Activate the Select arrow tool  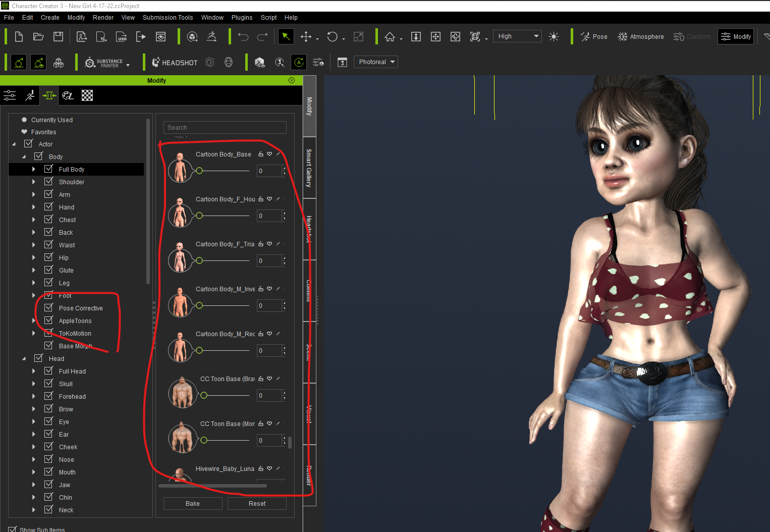pyautogui.click(x=286, y=36)
